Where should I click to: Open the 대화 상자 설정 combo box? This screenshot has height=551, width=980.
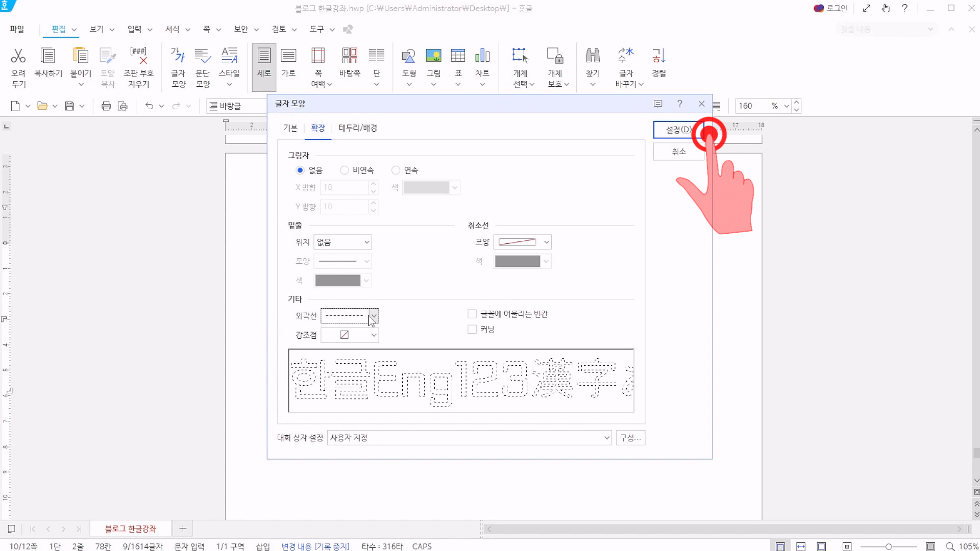click(469, 438)
